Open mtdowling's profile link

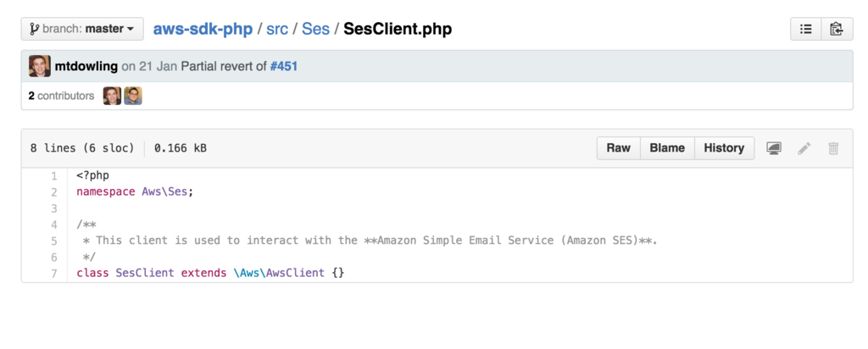tap(86, 66)
